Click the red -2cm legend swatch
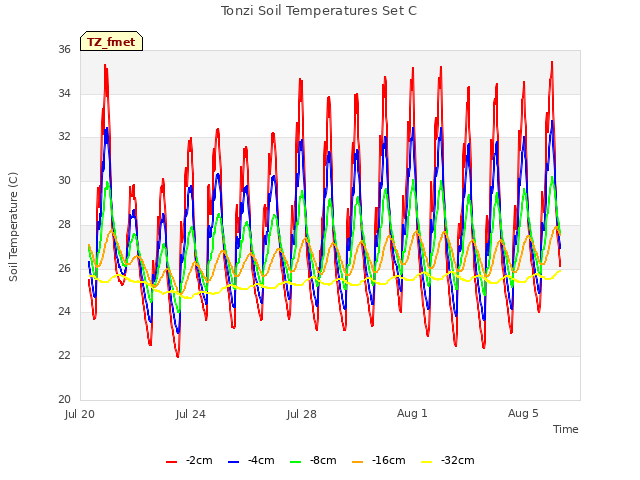Screen dimensions: 640x480 tap(172, 462)
